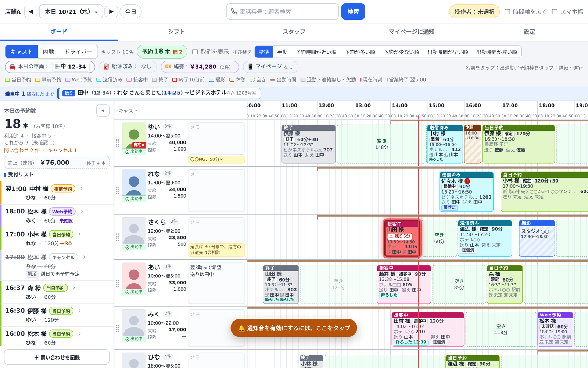Click 操作者:未選択 button
Image resolution: width=588 pixels, height=368 pixels.
tap(474, 12)
